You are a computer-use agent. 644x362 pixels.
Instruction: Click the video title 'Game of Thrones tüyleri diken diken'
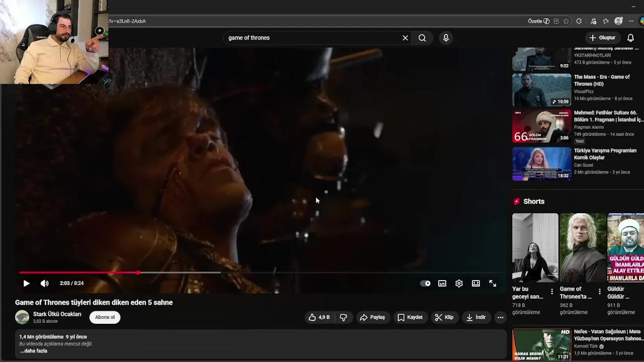pos(94,303)
